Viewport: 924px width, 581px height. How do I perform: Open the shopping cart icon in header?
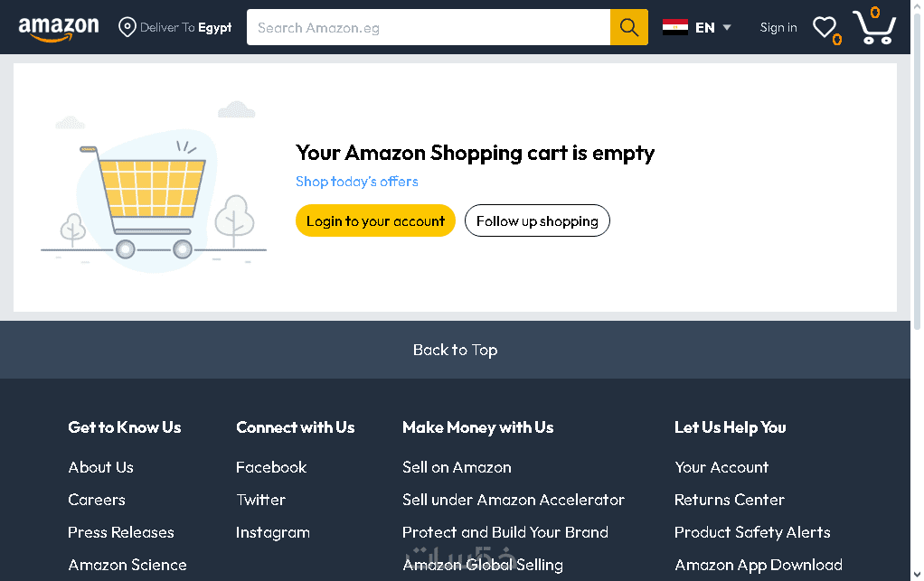point(873,28)
